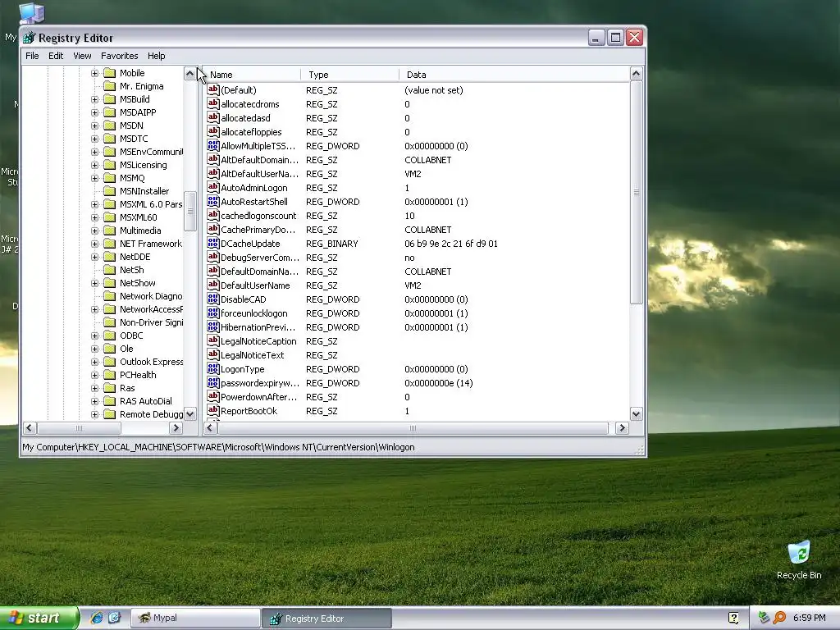
Task: Click tree pane horizontal scroll left arrow
Action: pos(30,427)
